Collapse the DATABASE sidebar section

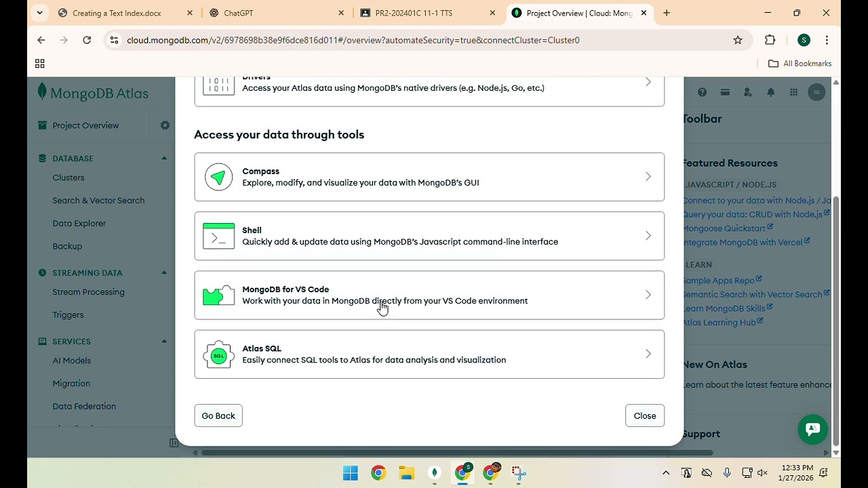click(x=163, y=159)
